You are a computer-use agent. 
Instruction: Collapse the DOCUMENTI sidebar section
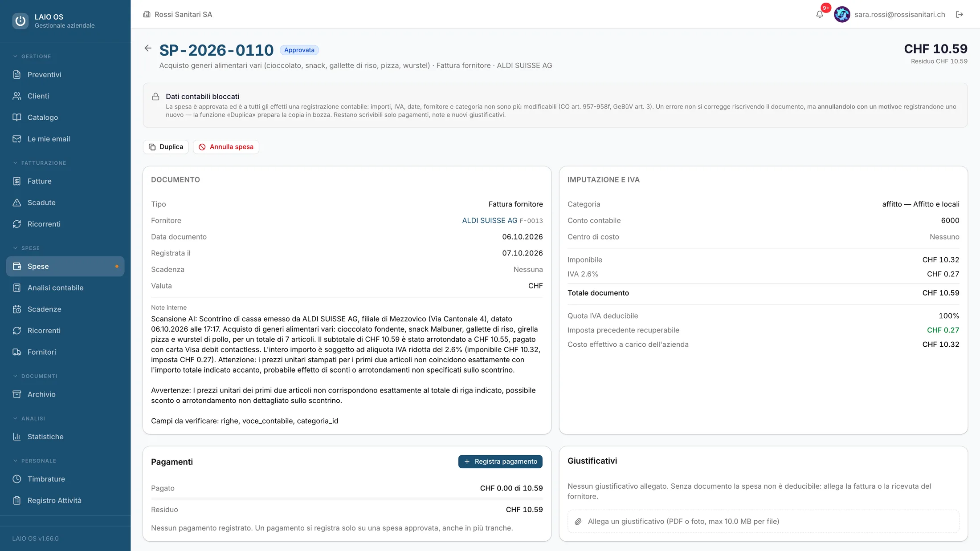tap(35, 376)
